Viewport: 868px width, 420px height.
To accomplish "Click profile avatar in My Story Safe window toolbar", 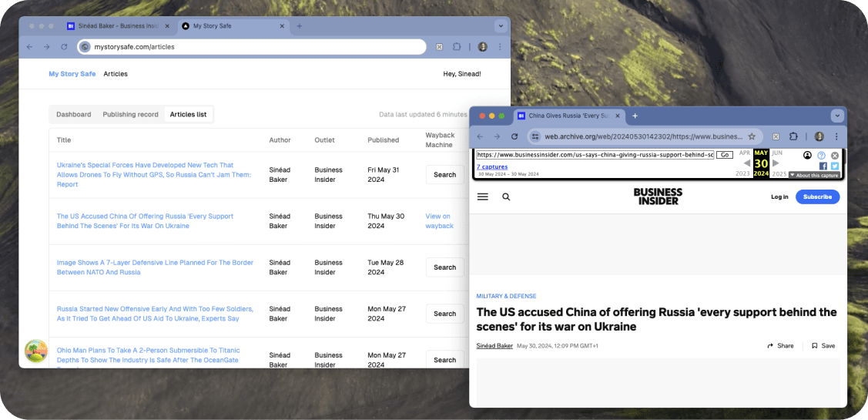I will (x=483, y=47).
